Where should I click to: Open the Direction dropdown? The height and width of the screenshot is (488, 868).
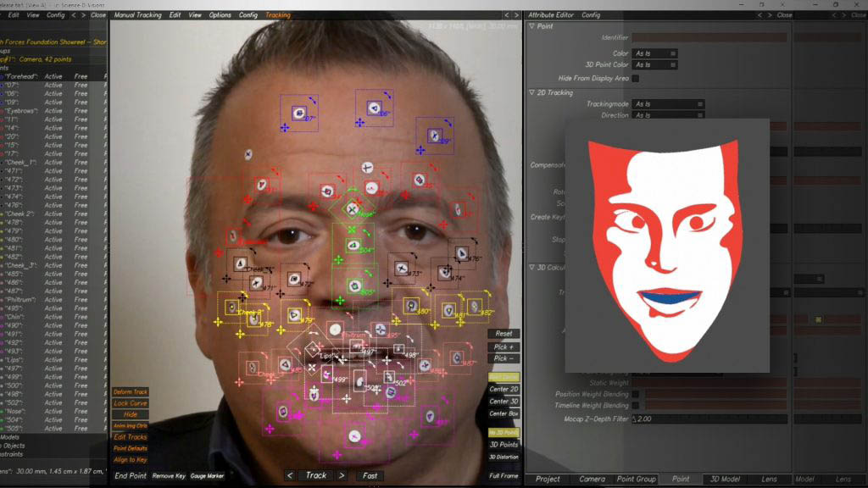click(x=668, y=115)
